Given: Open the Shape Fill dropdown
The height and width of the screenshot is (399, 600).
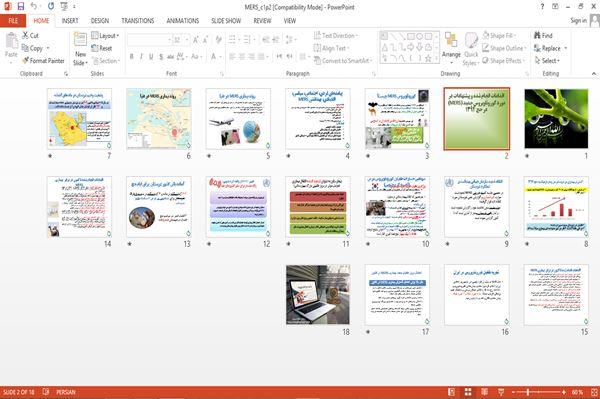Looking at the screenshot, I should pos(499,36).
